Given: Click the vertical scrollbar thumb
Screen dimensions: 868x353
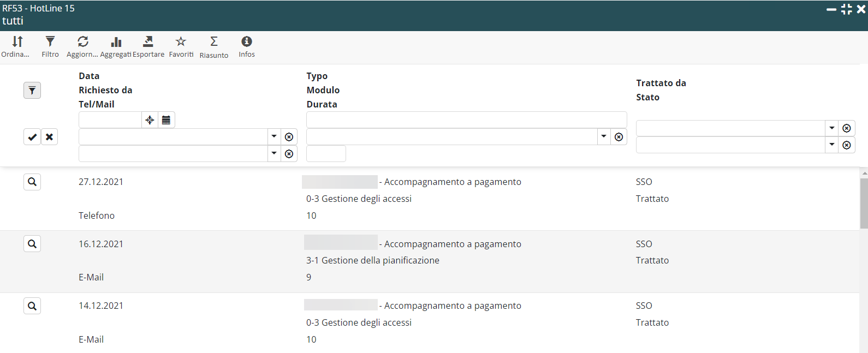Looking at the screenshot, I should pyautogui.click(x=864, y=202).
